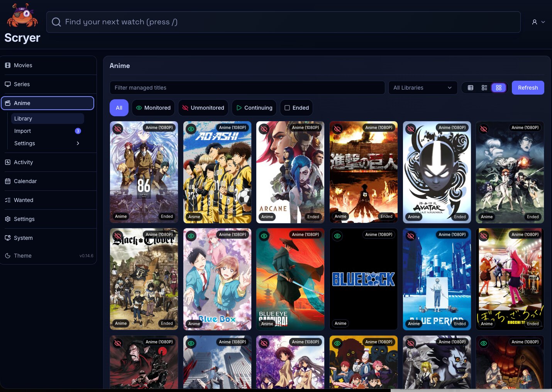Toggle monitoring eye on Black Clover poster
The width and height of the screenshot is (552, 392).
[x=118, y=236]
